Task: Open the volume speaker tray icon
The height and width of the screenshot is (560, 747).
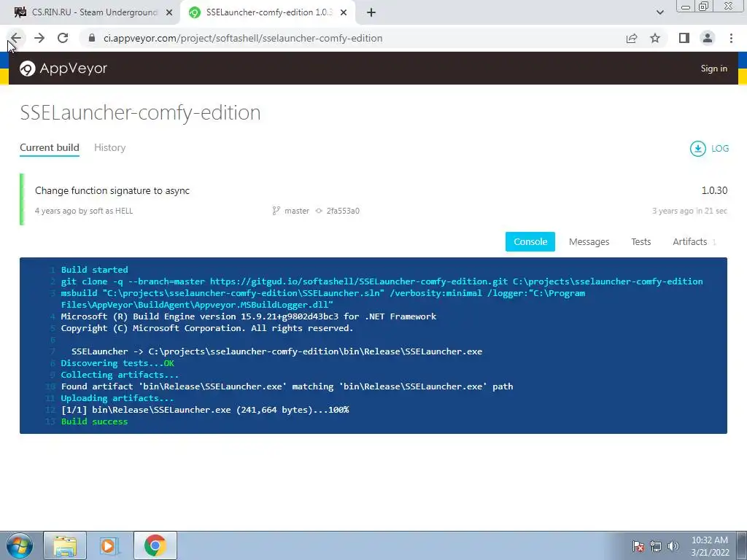Action: pyautogui.click(x=673, y=546)
